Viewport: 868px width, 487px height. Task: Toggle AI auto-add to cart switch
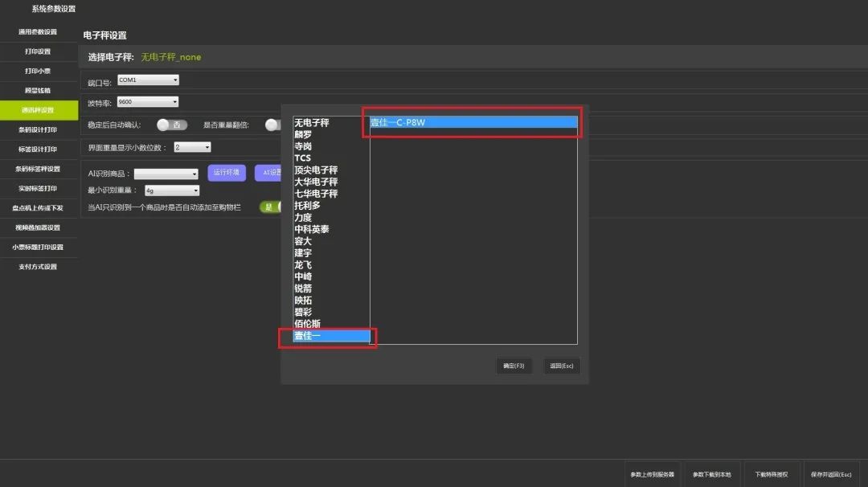click(269, 207)
